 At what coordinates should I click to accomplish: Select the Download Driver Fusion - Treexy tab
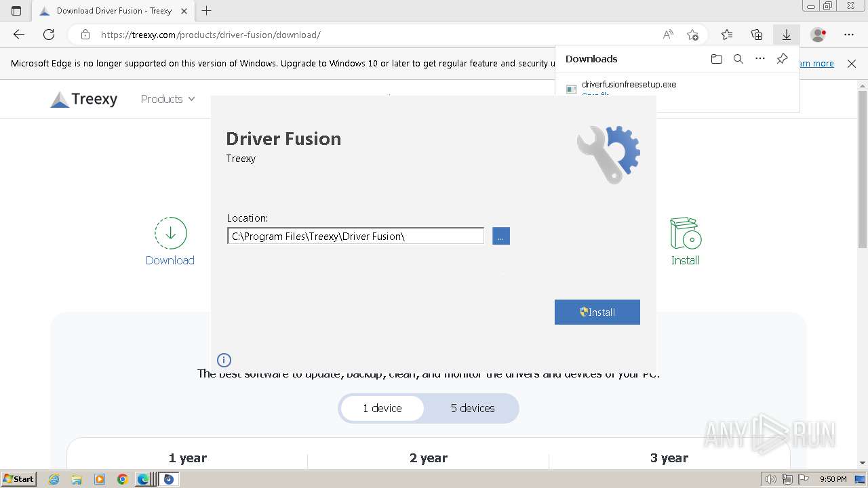[x=113, y=11]
